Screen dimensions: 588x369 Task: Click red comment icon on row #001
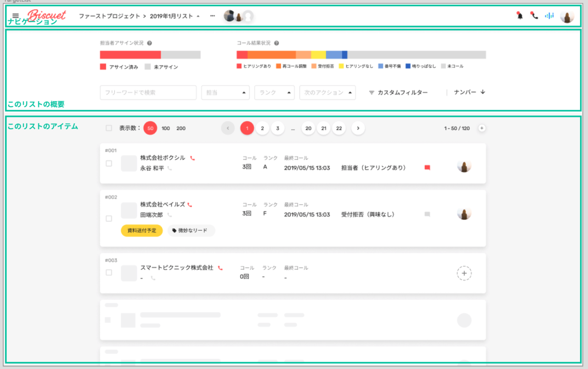(x=427, y=168)
